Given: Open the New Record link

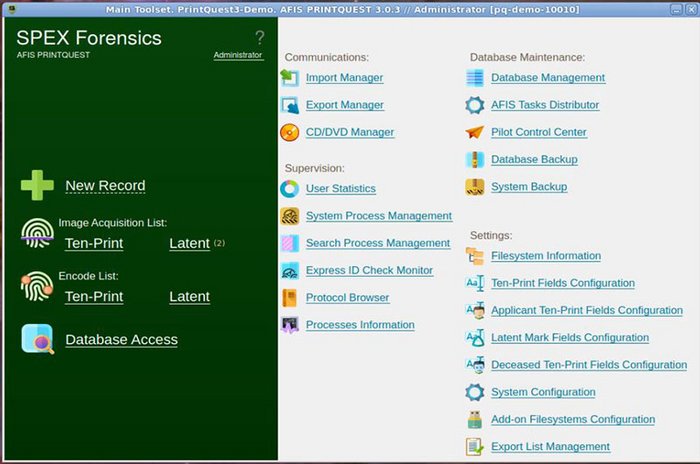Looking at the screenshot, I should (x=105, y=185).
